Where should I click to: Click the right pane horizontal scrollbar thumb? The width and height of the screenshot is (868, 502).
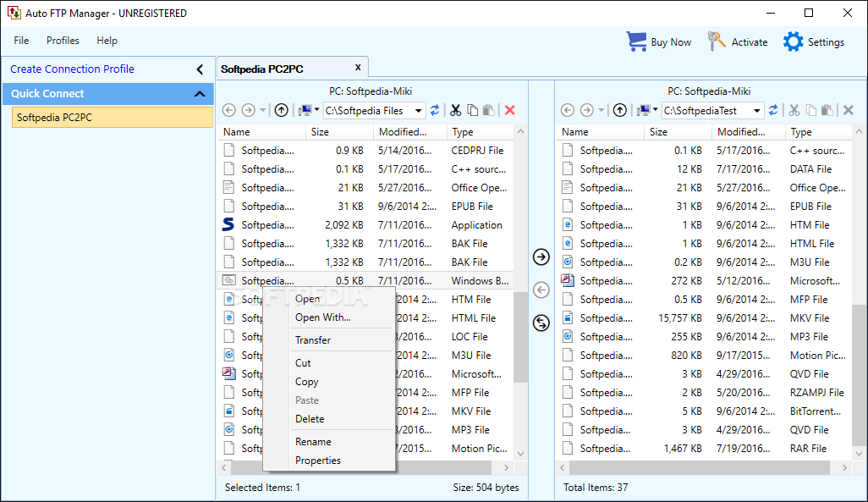point(700,467)
